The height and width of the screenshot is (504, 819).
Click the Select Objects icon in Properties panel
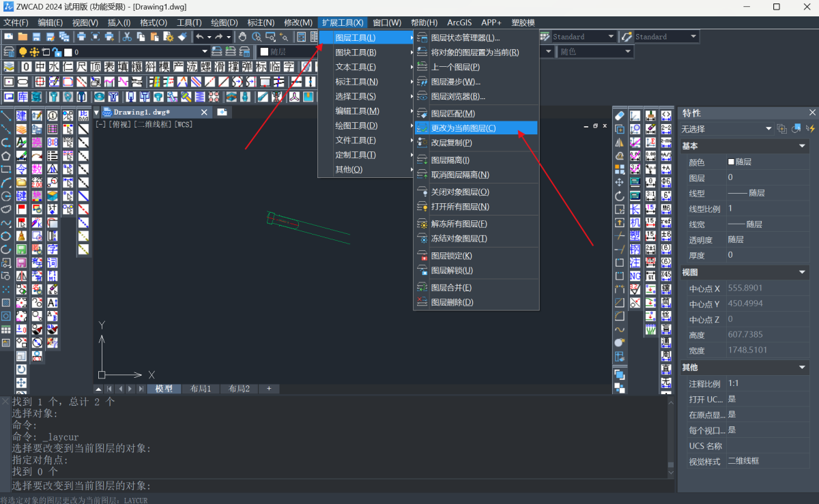(796, 129)
